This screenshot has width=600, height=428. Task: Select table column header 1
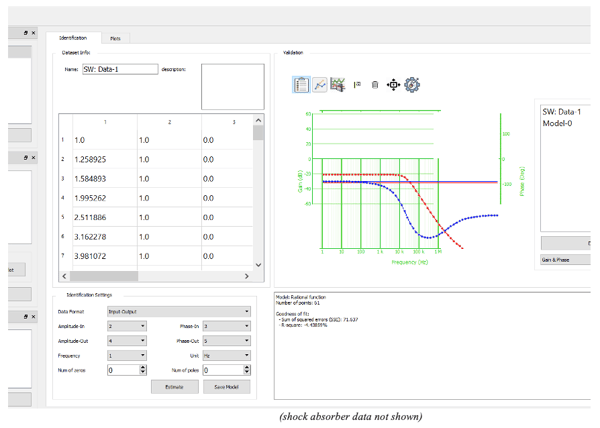(105, 122)
